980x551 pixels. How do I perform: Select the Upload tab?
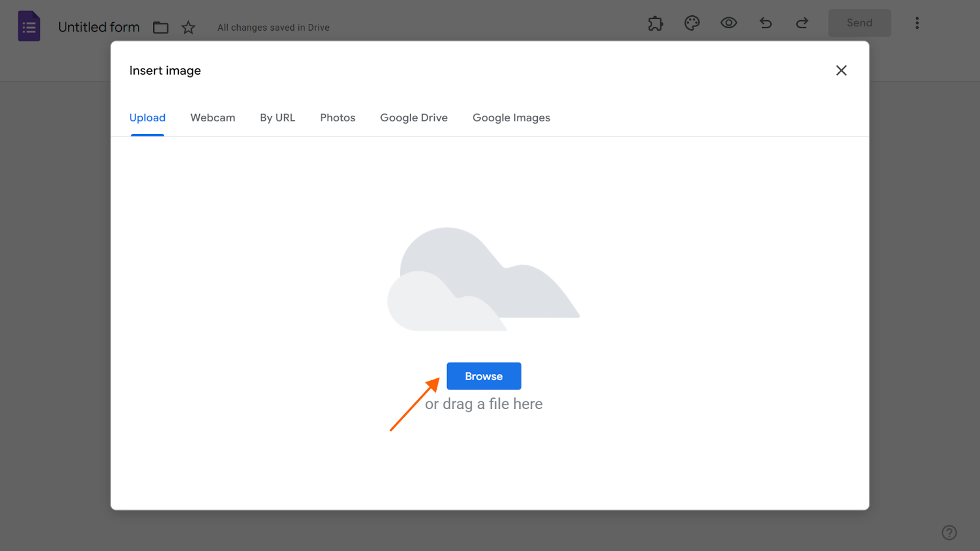[148, 118]
